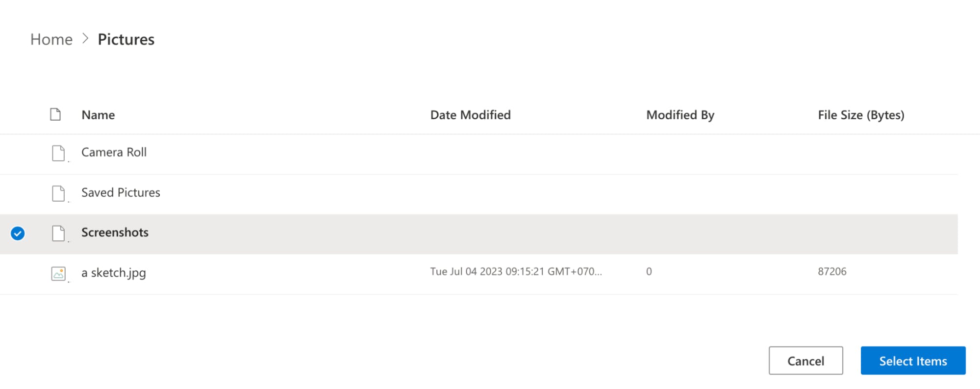
Task: Click the a sketch.jpg modified date
Action: [516, 272]
